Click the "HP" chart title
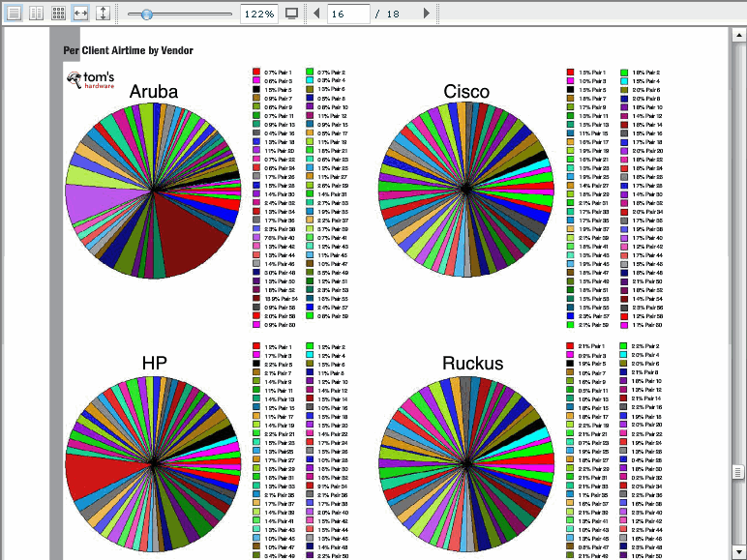 tap(155, 363)
